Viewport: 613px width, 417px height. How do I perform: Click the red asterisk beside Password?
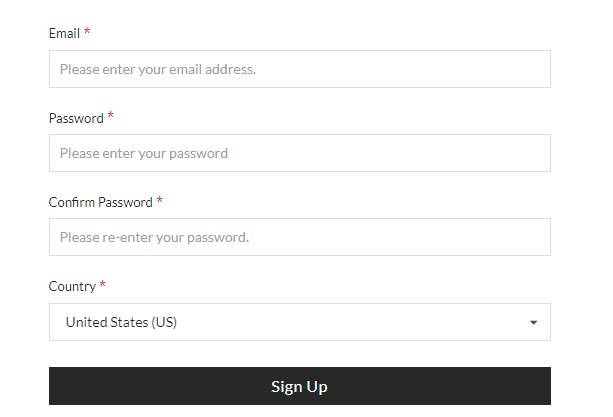click(x=110, y=117)
